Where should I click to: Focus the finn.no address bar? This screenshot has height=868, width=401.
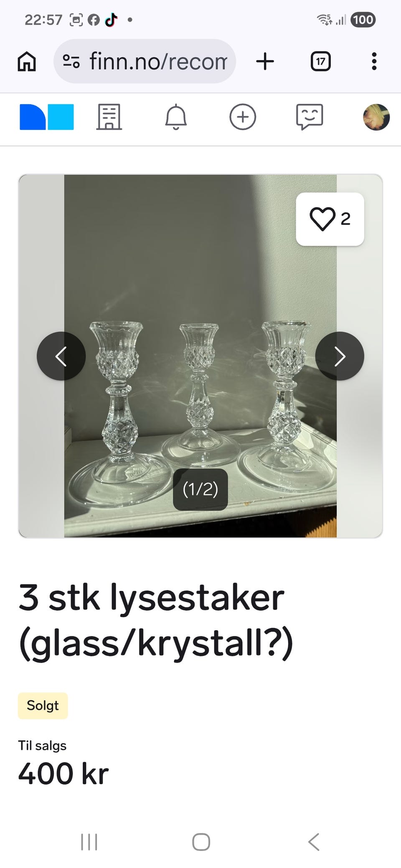tap(145, 61)
